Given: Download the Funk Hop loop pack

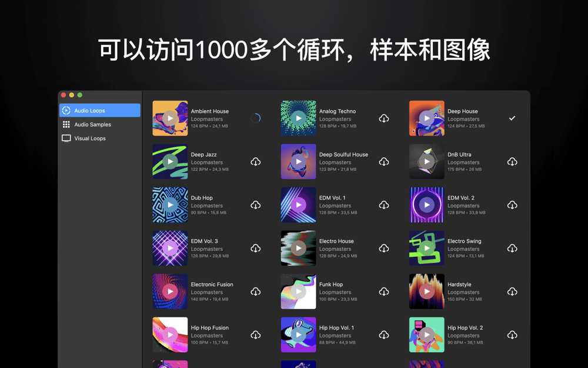Looking at the screenshot, I should pyautogui.click(x=384, y=291).
